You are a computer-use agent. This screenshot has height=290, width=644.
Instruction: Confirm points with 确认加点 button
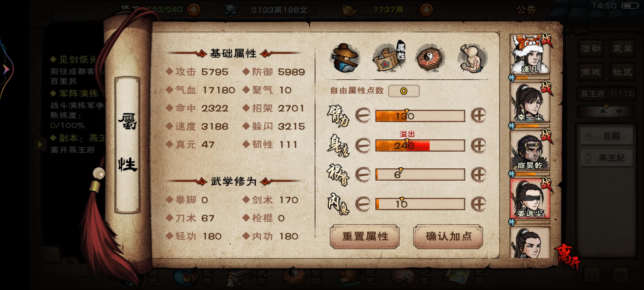pyautogui.click(x=448, y=237)
